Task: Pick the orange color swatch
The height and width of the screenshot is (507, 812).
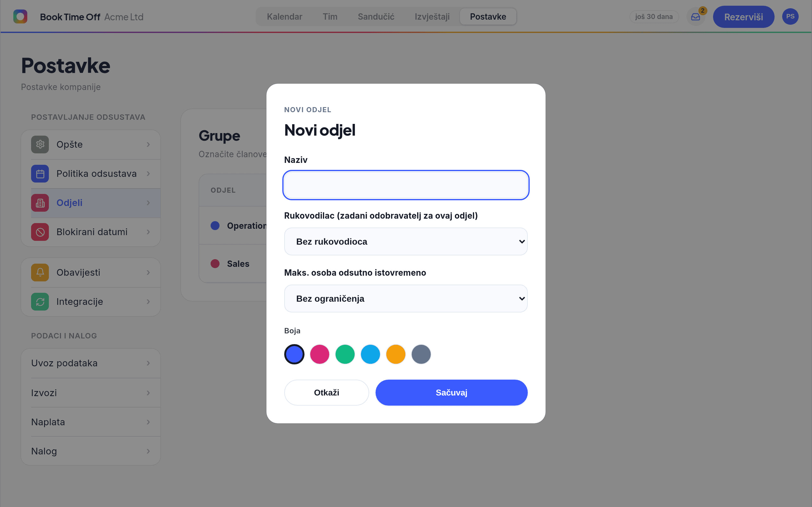Action: pos(396,354)
